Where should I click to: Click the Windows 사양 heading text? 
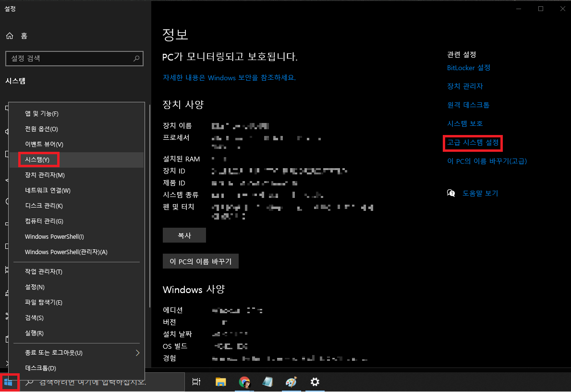click(x=194, y=290)
